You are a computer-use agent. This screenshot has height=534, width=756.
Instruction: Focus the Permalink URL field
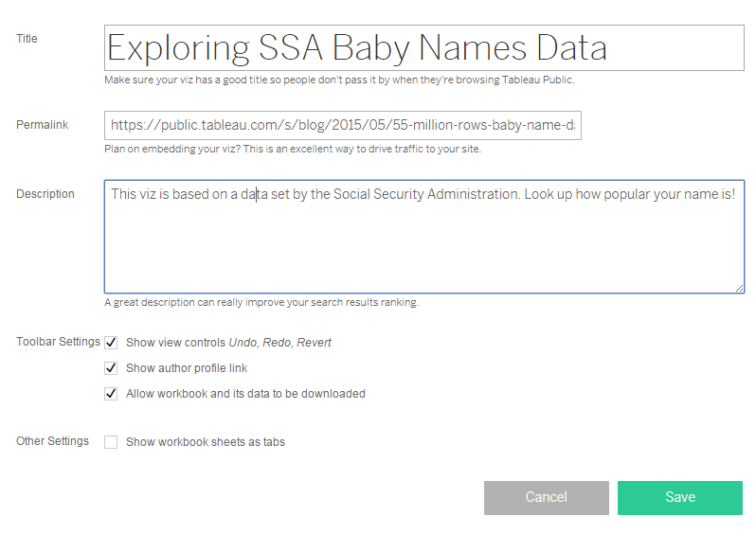(342, 125)
